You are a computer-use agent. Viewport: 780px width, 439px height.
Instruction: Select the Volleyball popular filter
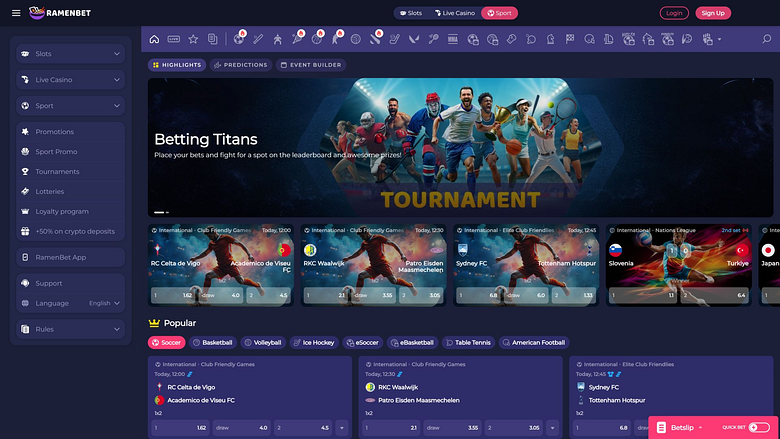click(263, 343)
